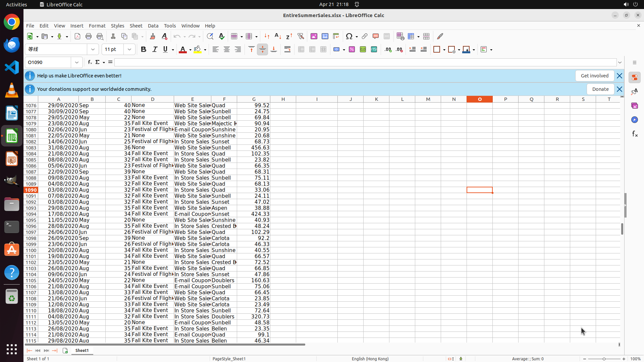Click the Donate button
The width and height of the screenshot is (644, 362).
pos(600,89)
